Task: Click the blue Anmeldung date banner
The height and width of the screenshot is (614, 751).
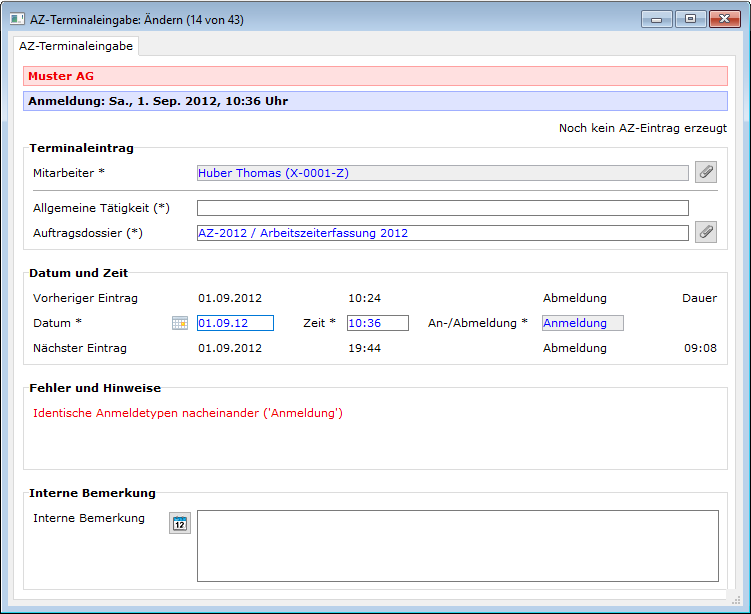Action: [x=375, y=101]
